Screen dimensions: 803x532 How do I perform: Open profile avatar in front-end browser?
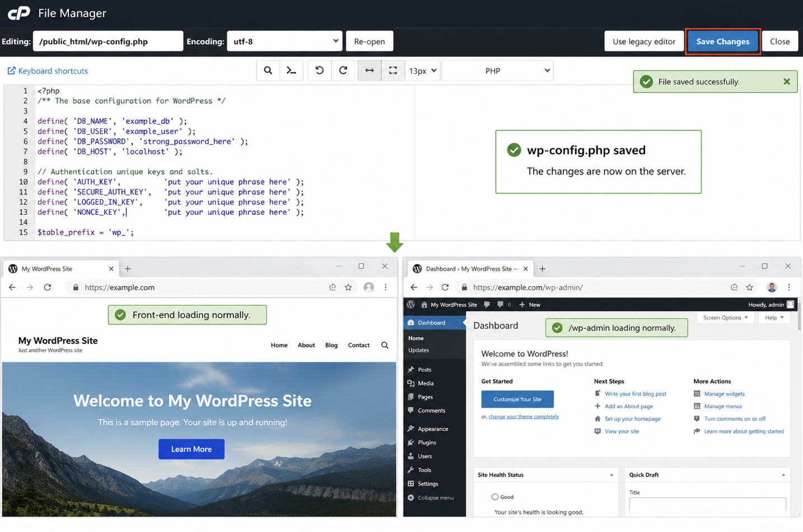tap(368, 287)
